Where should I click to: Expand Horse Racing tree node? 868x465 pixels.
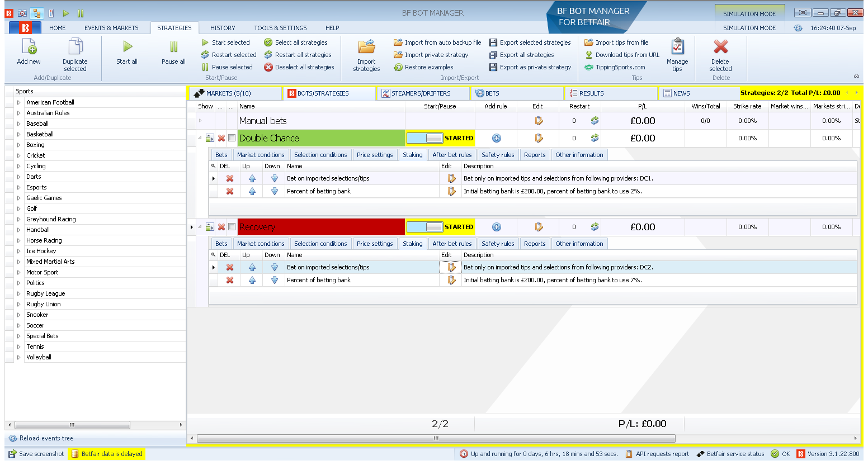[x=18, y=240]
